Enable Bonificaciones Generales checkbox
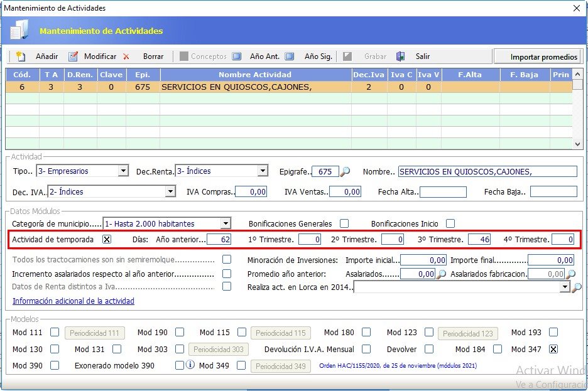 pos(344,223)
